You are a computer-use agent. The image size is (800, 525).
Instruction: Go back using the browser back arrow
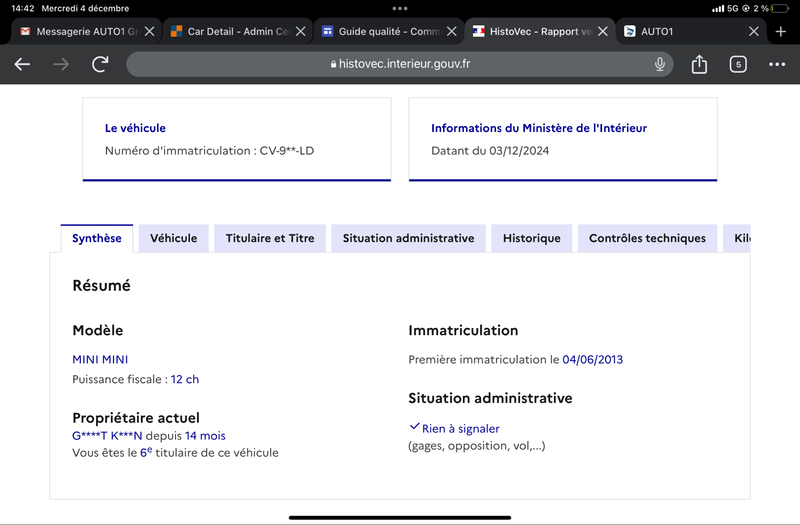pos(22,64)
